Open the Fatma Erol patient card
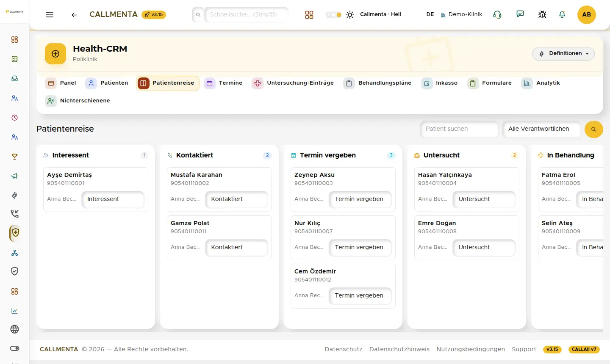This screenshot has height=364, width=610. pos(571,190)
